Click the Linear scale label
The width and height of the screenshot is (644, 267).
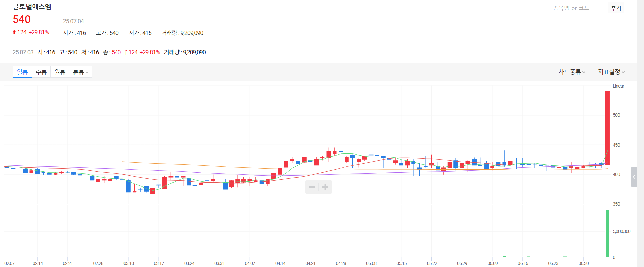(618, 86)
